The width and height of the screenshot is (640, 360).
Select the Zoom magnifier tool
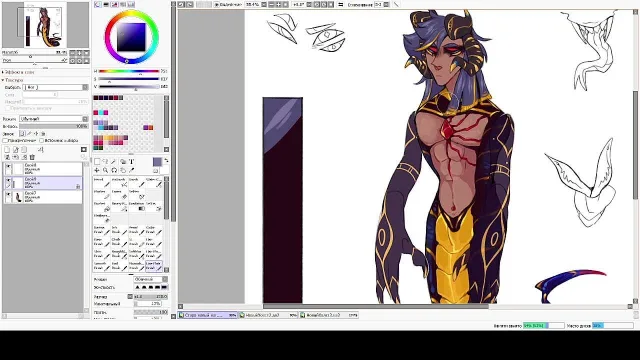(105, 170)
